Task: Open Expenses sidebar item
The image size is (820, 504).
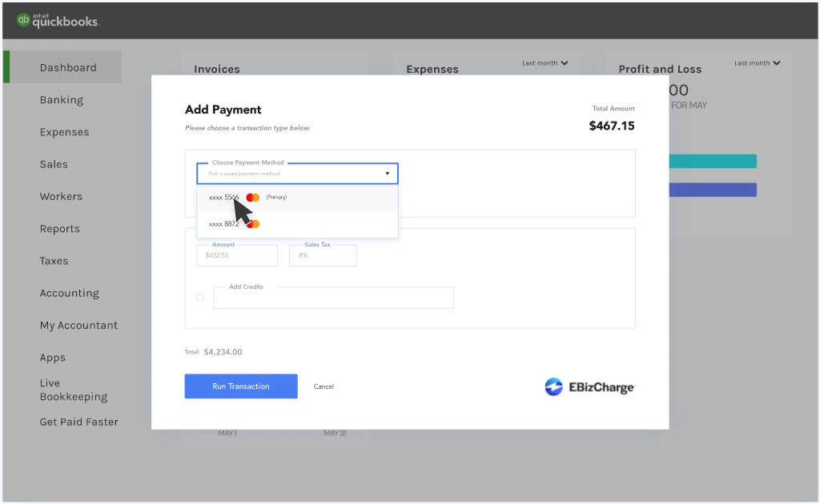Action: coord(64,132)
